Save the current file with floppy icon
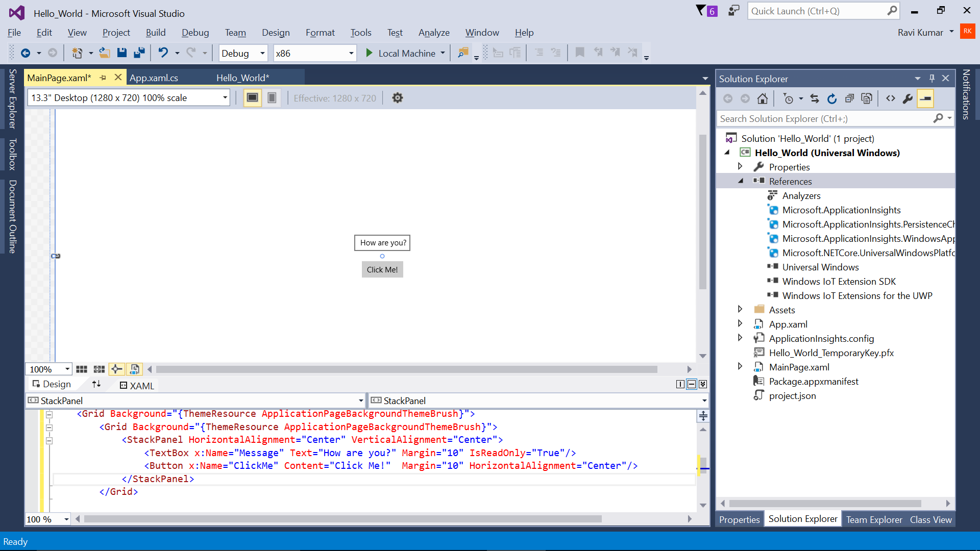Viewport: 980px width, 551px height. coord(121,53)
